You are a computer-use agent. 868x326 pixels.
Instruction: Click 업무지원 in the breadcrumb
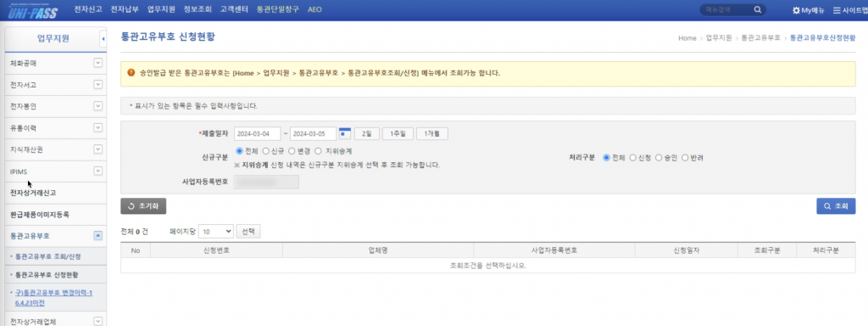click(719, 38)
